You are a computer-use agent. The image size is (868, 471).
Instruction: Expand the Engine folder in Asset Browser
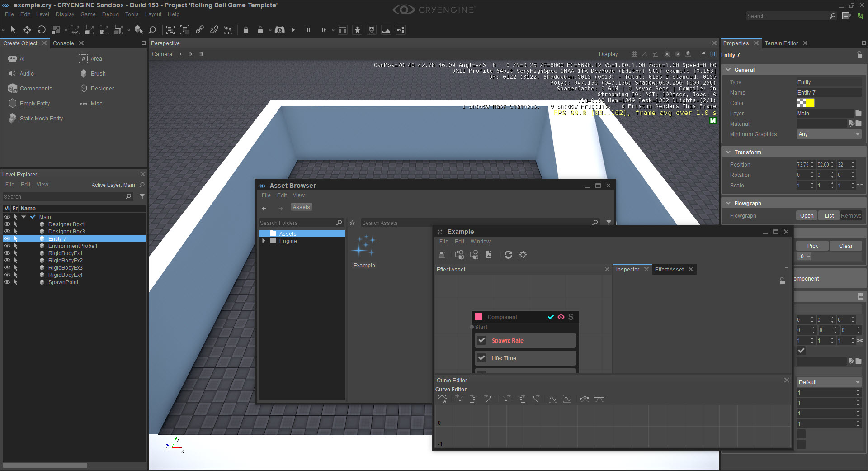click(x=264, y=241)
